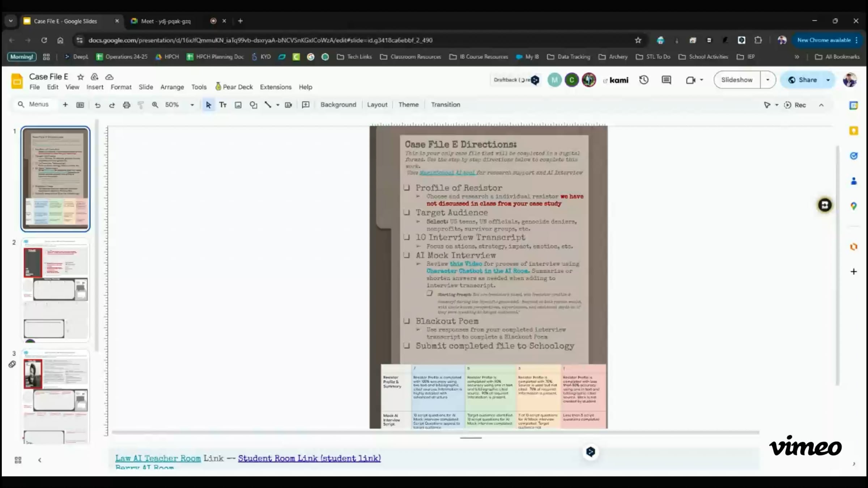Click the Menus search field
Screen dimensions: 868x488
point(33,104)
